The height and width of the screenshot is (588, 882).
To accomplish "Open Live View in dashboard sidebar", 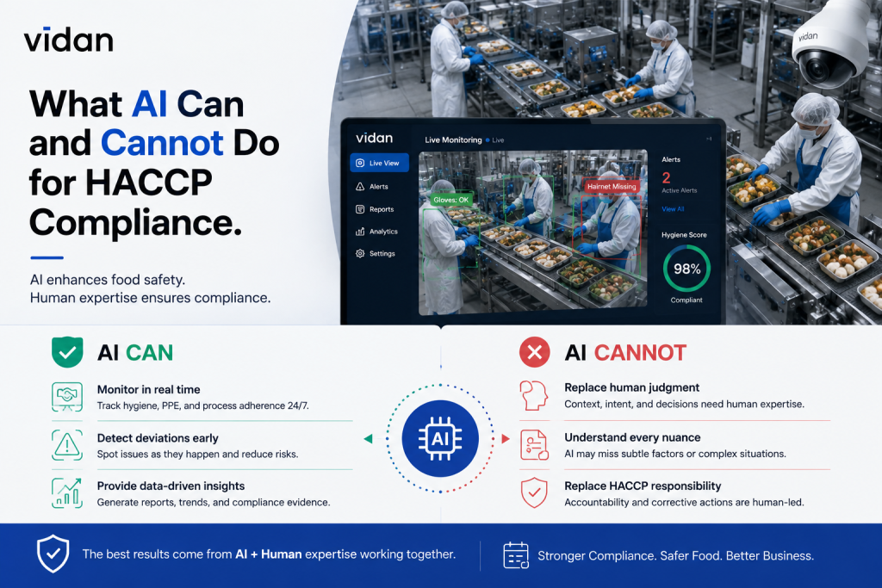I will [379, 163].
